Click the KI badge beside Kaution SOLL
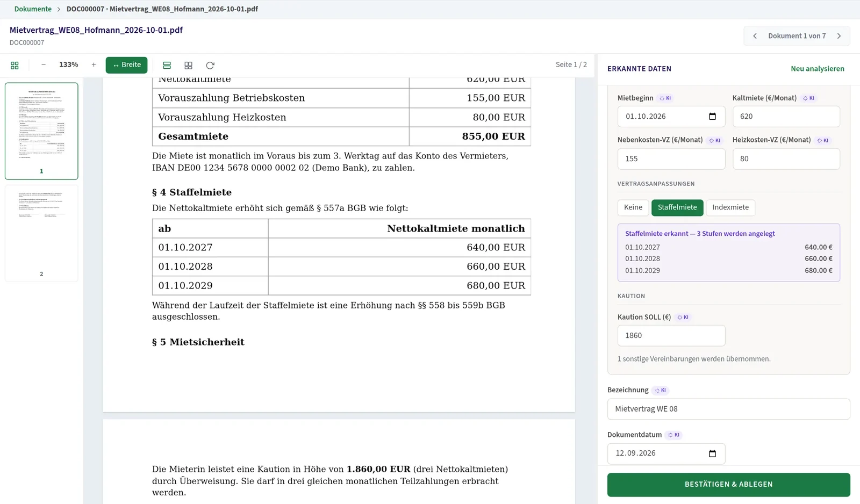860x504 pixels. tap(683, 318)
